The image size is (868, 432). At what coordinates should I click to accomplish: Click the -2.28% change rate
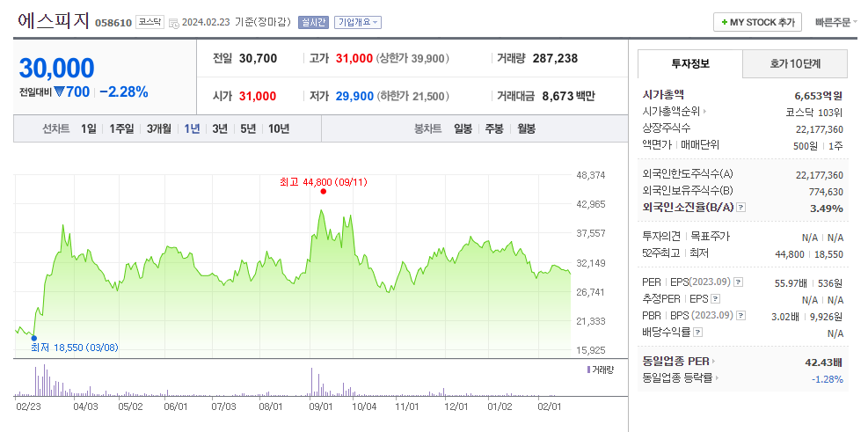124,92
